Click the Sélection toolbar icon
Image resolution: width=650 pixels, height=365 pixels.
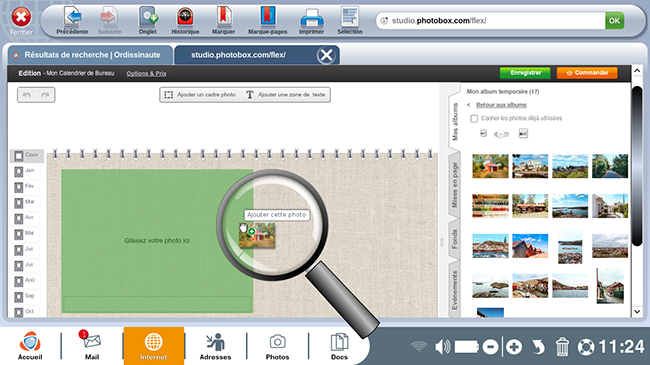tap(350, 17)
